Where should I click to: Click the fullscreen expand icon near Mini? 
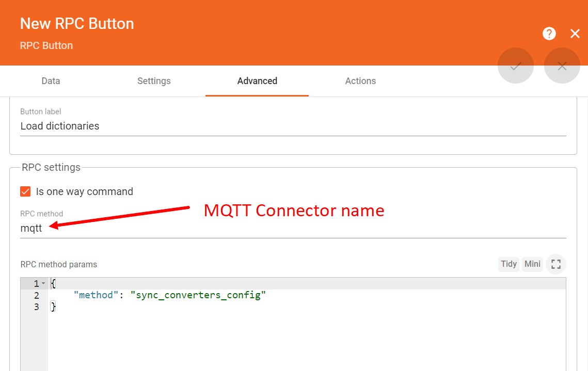tap(555, 264)
